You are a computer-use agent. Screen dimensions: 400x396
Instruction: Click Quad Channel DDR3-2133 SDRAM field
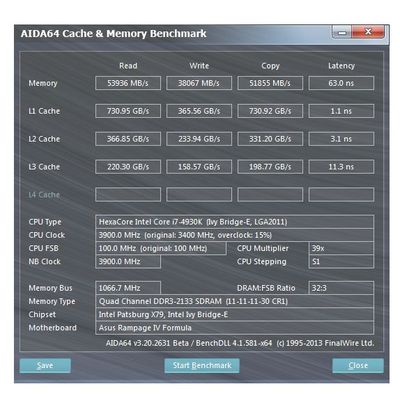235,301
